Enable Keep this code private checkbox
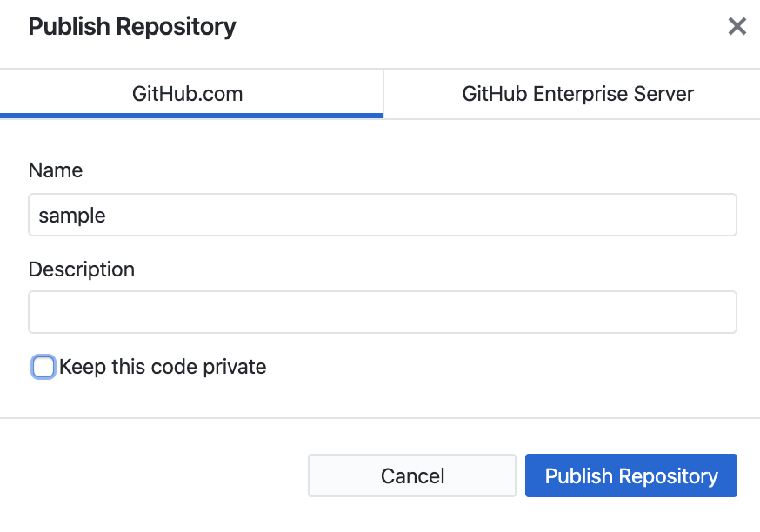 tap(43, 368)
